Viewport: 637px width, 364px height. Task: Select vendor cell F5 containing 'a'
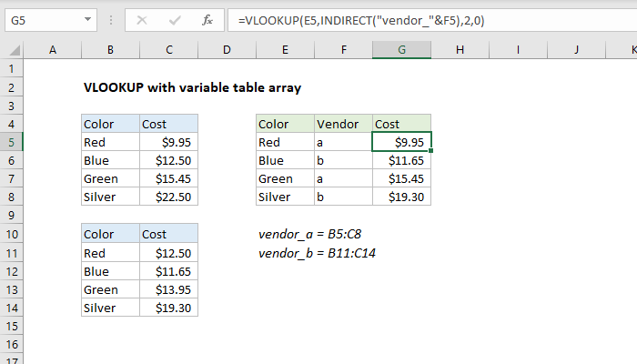(x=344, y=142)
